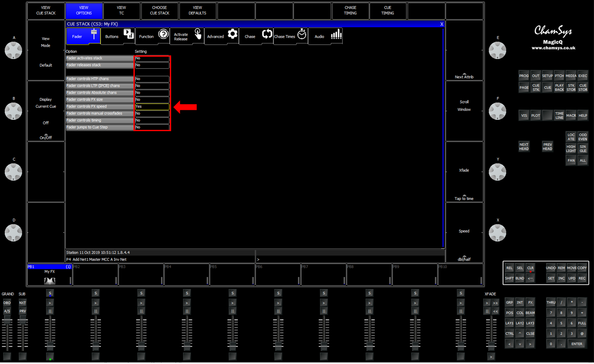Click encoder wheel B

pyautogui.click(x=13, y=111)
